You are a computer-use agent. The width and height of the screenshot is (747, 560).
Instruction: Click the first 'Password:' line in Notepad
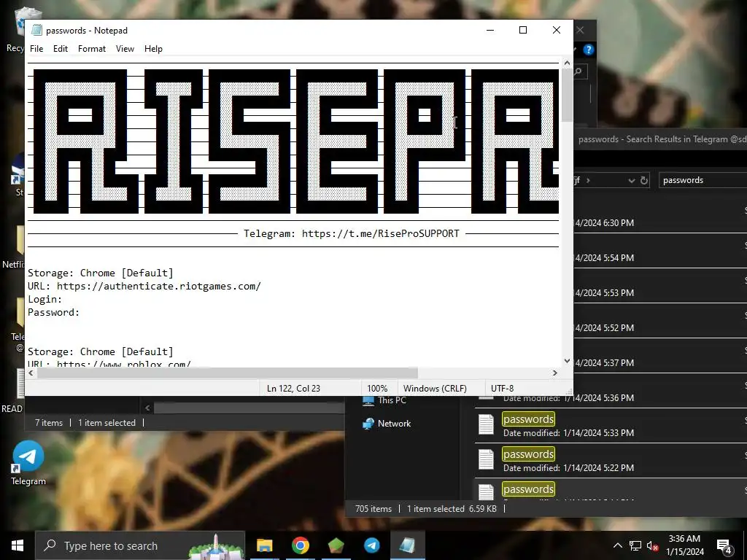click(x=53, y=312)
